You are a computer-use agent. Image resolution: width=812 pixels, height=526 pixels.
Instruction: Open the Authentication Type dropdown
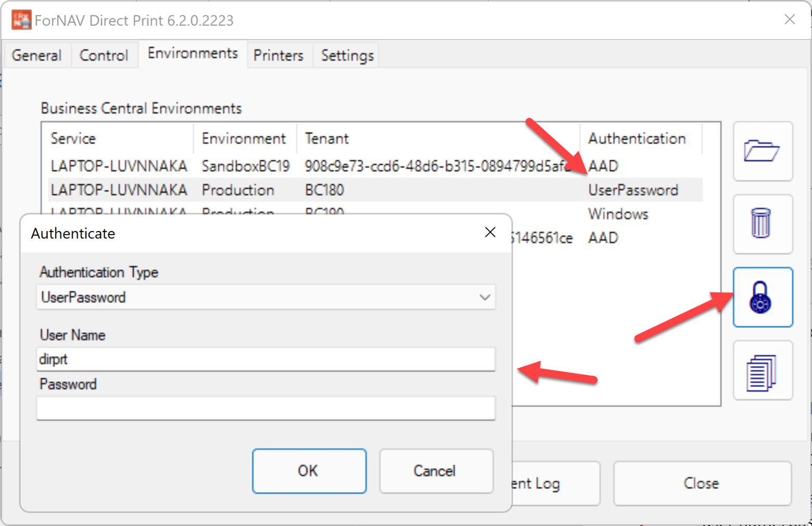pyautogui.click(x=266, y=297)
